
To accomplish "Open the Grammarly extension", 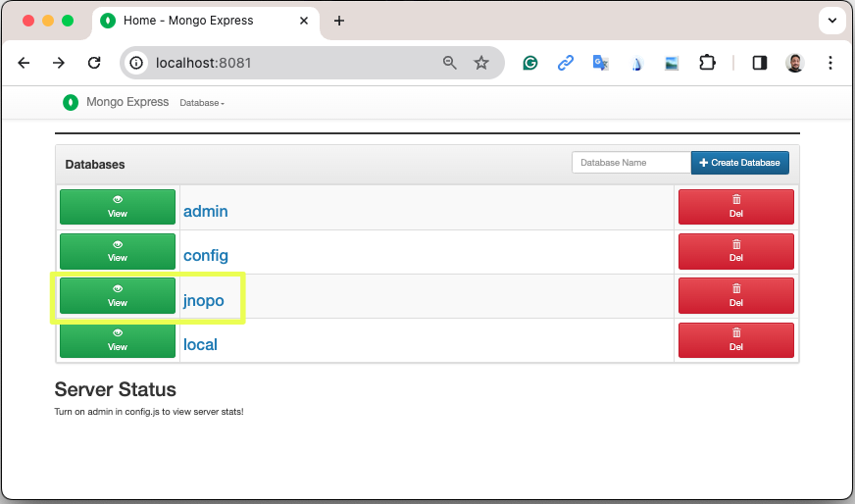I will [x=530, y=64].
